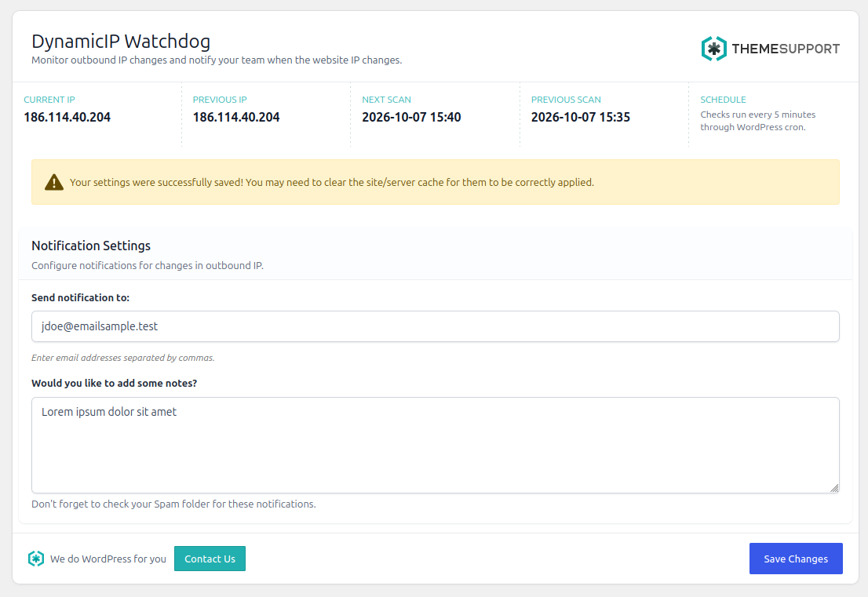Click the small hexagon icon beside 'We do WordPress'
Screen dimensions: 868x597
click(x=36, y=559)
